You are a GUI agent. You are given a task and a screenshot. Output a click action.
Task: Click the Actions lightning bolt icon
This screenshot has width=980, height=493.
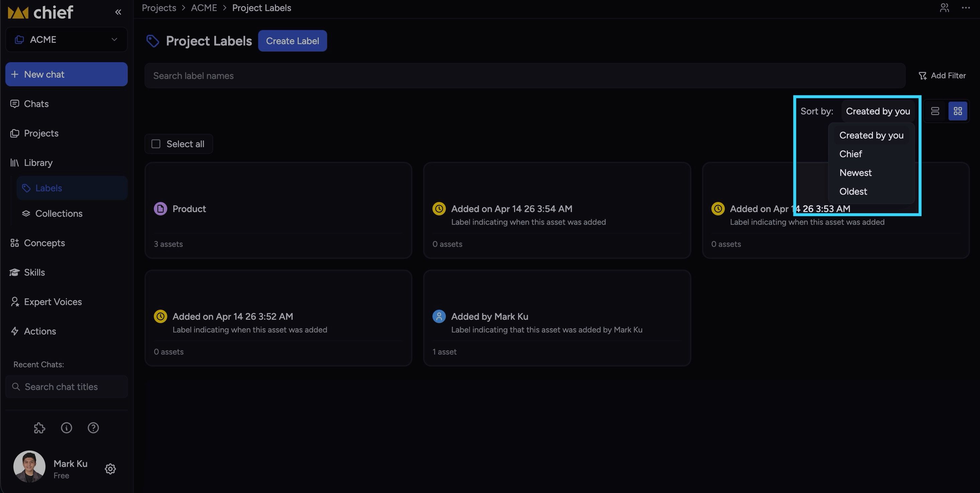14,331
